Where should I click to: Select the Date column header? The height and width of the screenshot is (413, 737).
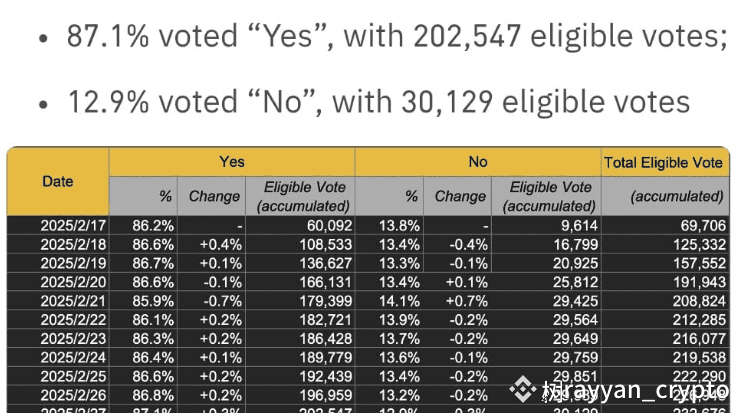pos(58,181)
